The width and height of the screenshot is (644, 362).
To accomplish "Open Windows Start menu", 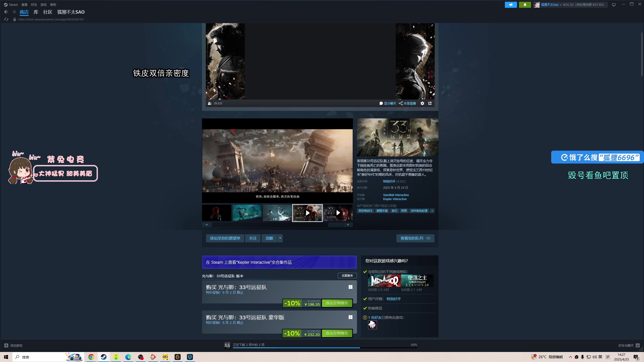I will pos(6,357).
